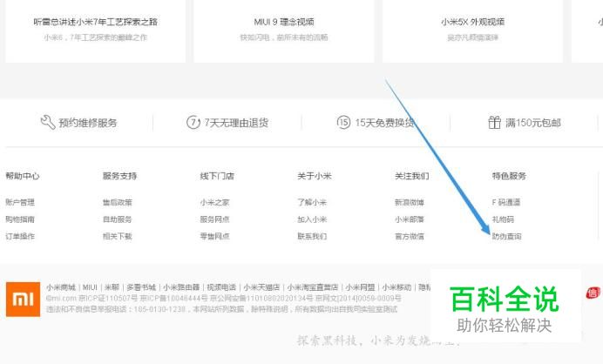The image size is (603, 364).
Task: Click the 关注我们 column heading
Action: pyautogui.click(x=411, y=176)
